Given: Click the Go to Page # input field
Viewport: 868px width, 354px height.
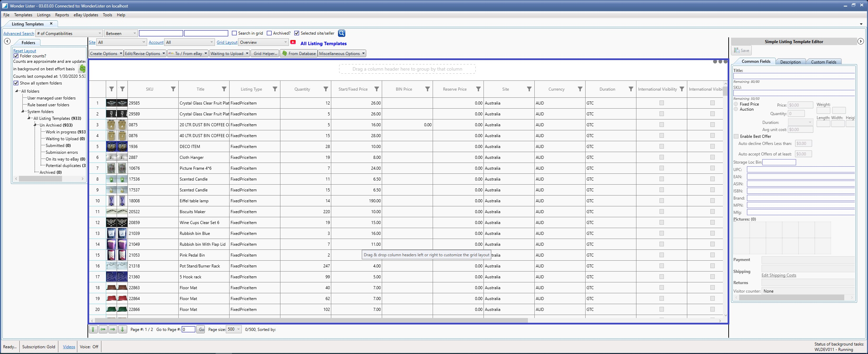Looking at the screenshot, I should pos(189,329).
